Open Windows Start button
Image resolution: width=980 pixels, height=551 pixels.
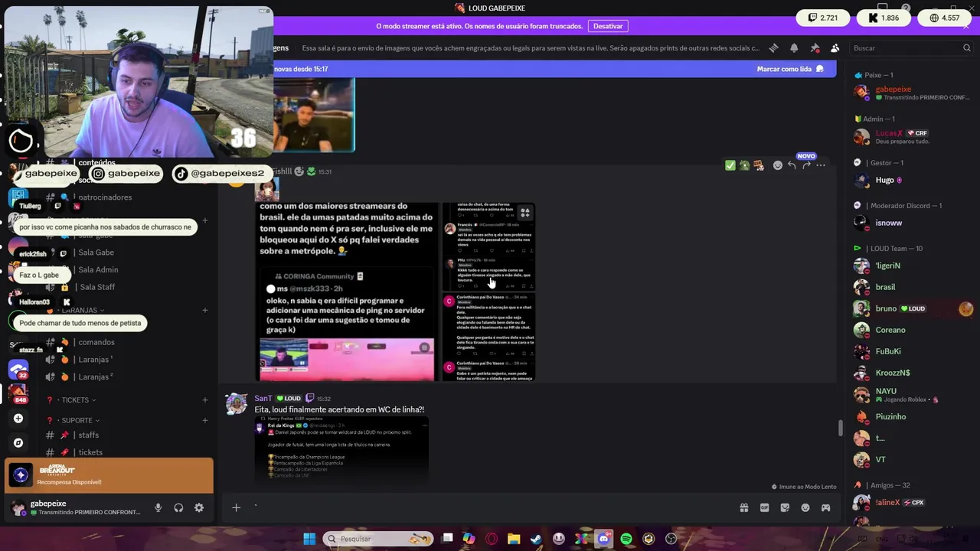(309, 539)
